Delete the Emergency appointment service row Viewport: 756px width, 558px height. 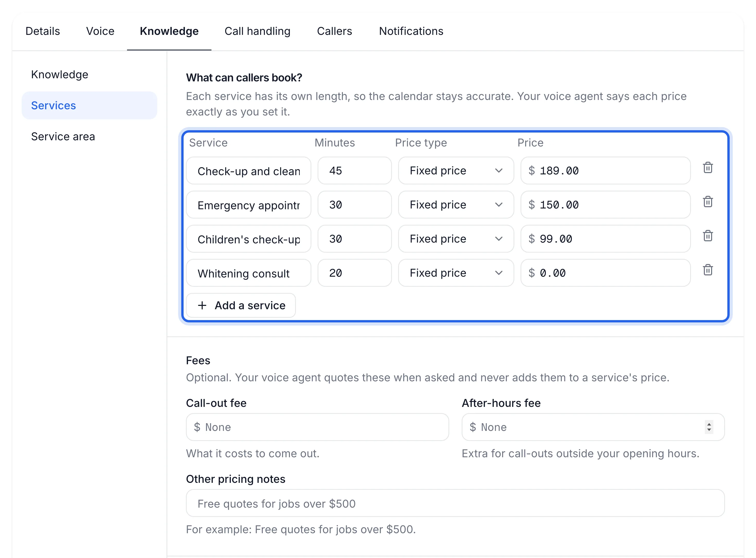(x=708, y=202)
